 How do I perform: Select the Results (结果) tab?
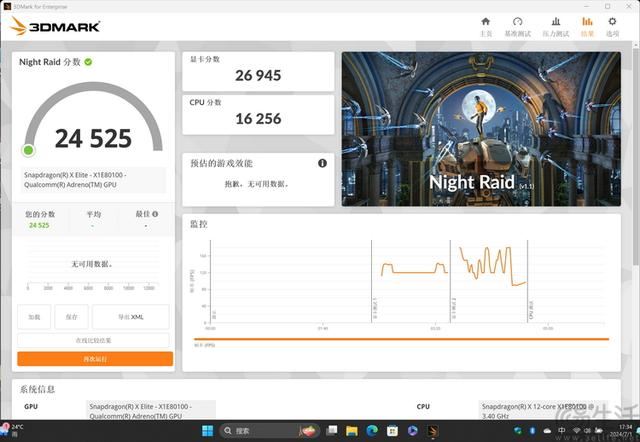coord(587,25)
